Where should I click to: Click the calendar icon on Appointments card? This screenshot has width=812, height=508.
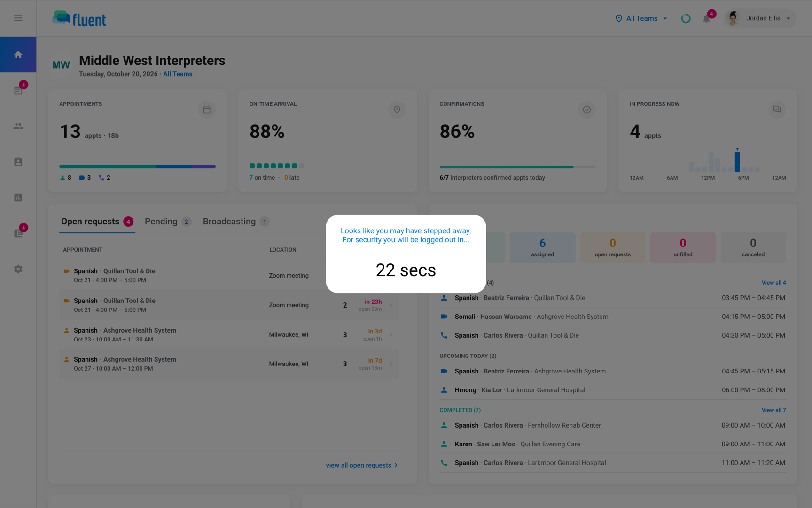[x=207, y=110]
